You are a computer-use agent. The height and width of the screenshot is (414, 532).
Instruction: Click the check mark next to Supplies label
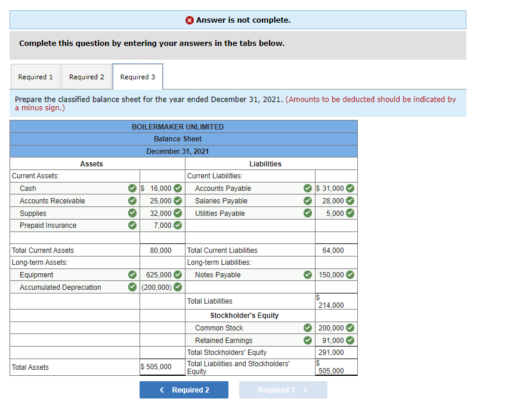(x=132, y=213)
